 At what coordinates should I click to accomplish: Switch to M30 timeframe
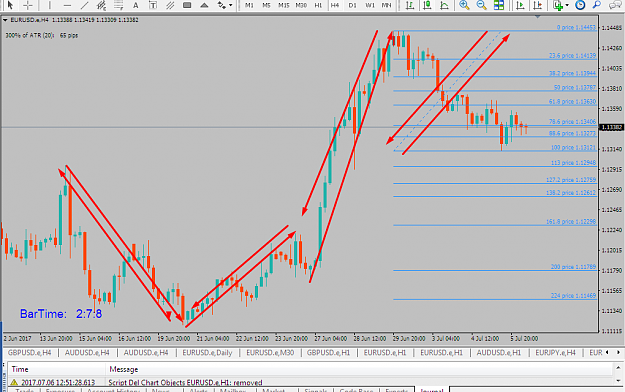301,5
